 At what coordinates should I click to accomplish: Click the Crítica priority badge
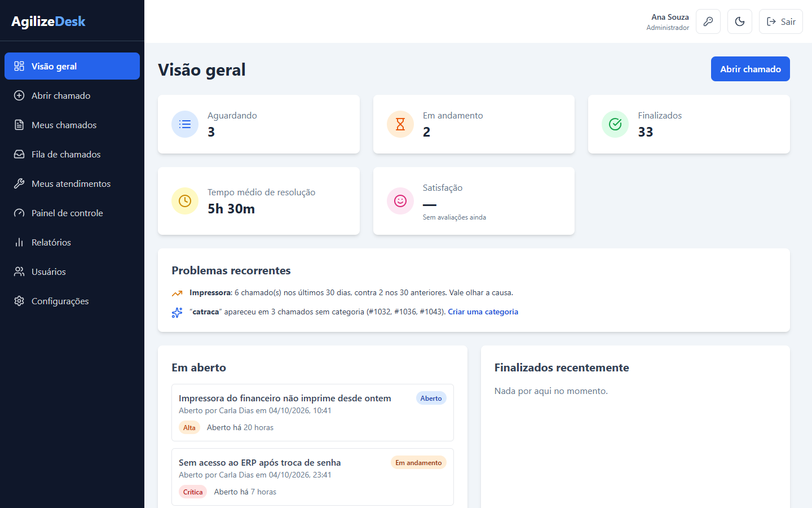(193, 492)
